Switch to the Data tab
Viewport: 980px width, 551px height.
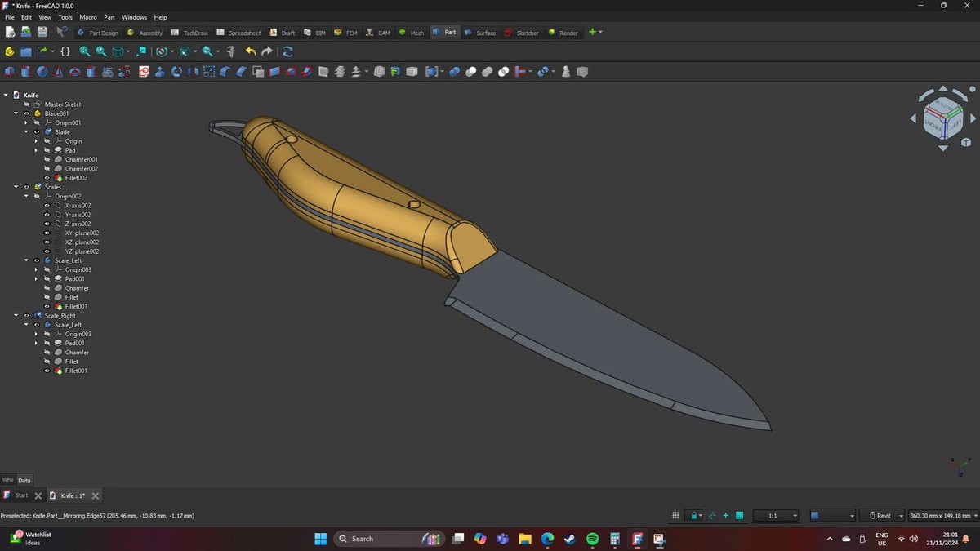pyautogui.click(x=24, y=480)
